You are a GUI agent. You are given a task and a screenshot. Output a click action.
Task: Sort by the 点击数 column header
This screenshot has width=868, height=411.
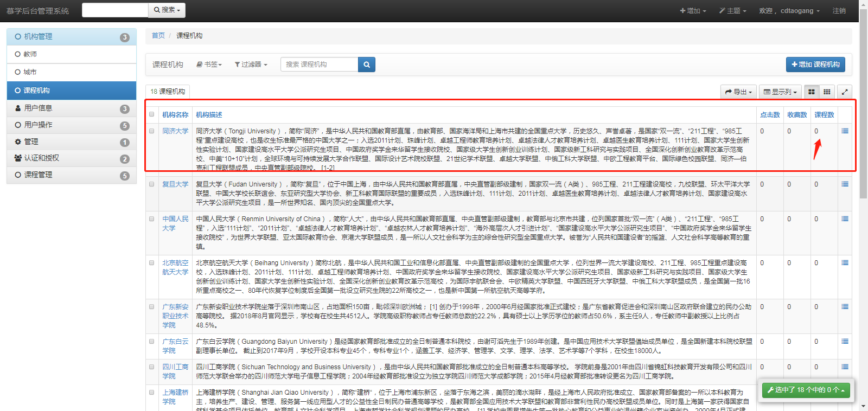[x=770, y=115]
